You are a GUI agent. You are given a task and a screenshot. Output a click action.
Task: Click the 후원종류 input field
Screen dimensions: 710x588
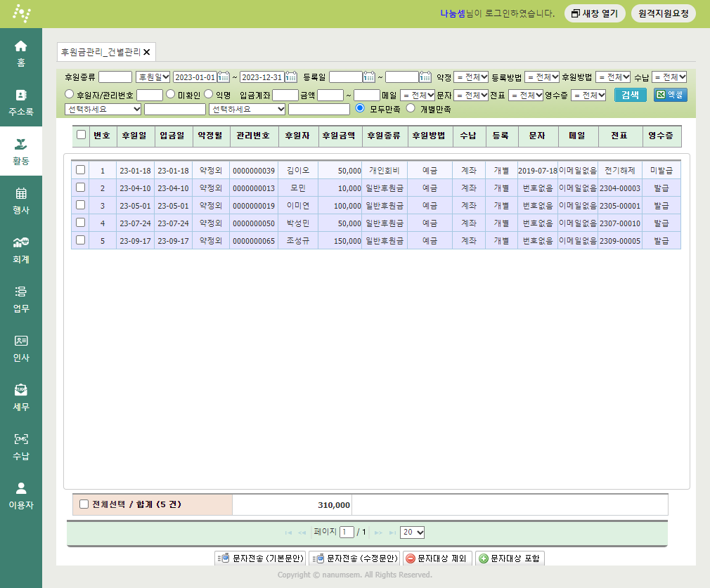[x=115, y=77]
